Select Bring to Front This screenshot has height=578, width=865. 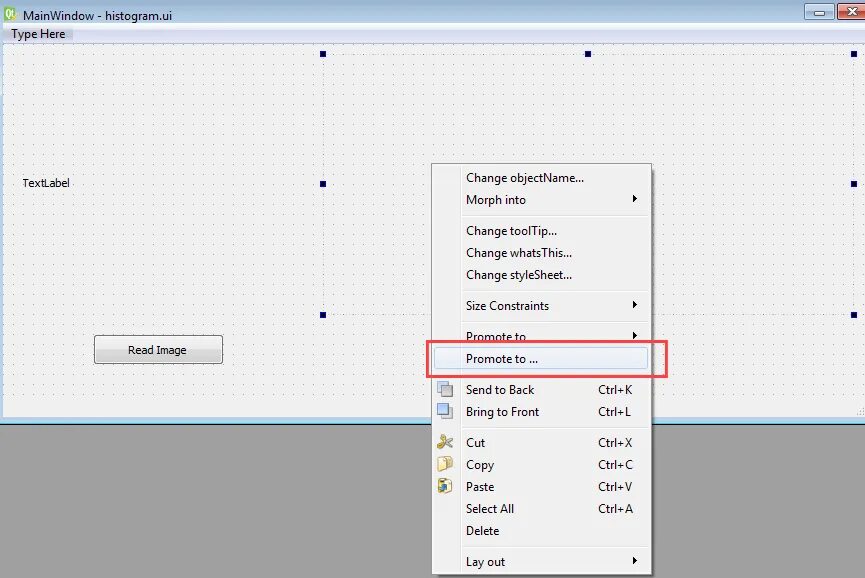[541, 411]
